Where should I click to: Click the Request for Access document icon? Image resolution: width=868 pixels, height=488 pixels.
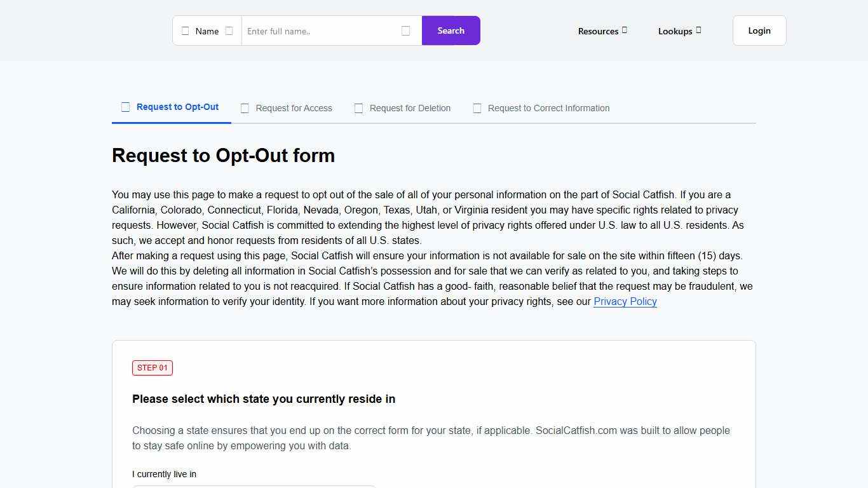point(245,108)
